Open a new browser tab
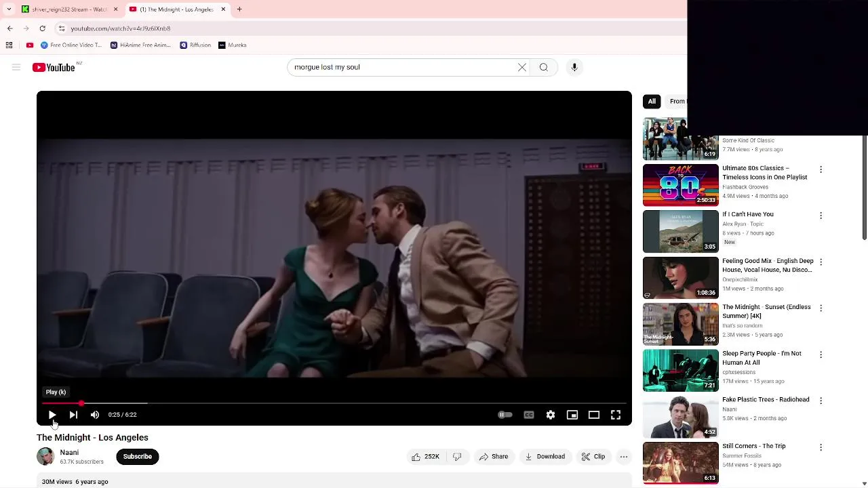 click(x=239, y=9)
